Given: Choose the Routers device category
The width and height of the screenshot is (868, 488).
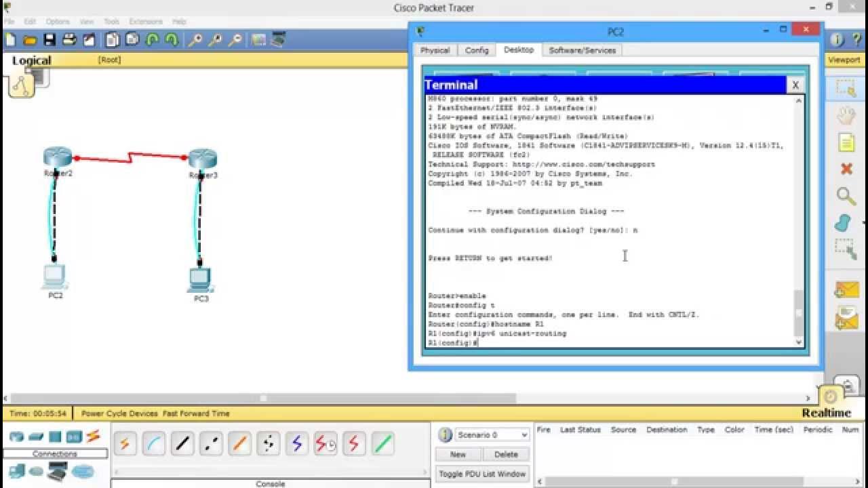Looking at the screenshot, I should pyautogui.click(x=16, y=436).
